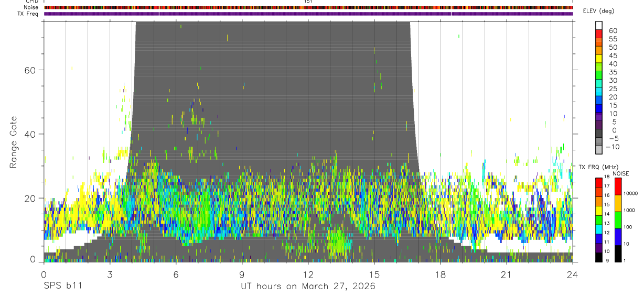Click the "Noise" row label at top left

coord(31,7)
